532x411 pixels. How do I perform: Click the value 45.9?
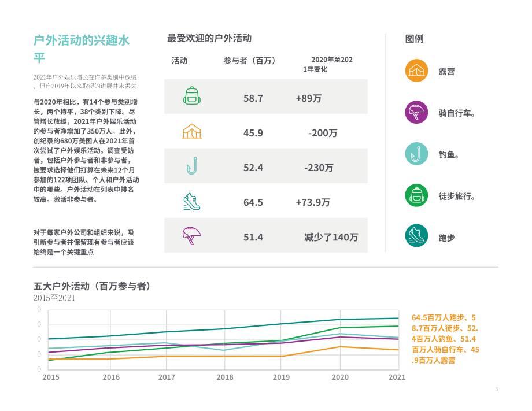[x=253, y=133]
